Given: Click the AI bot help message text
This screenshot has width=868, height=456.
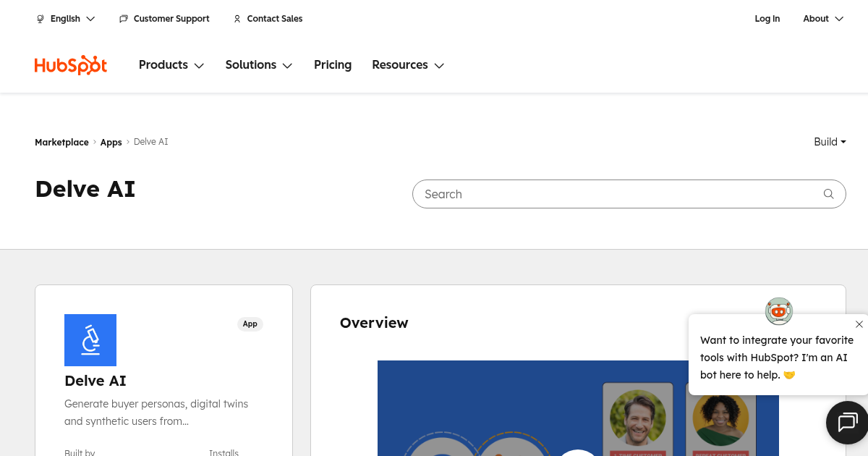Looking at the screenshot, I should tap(777, 358).
